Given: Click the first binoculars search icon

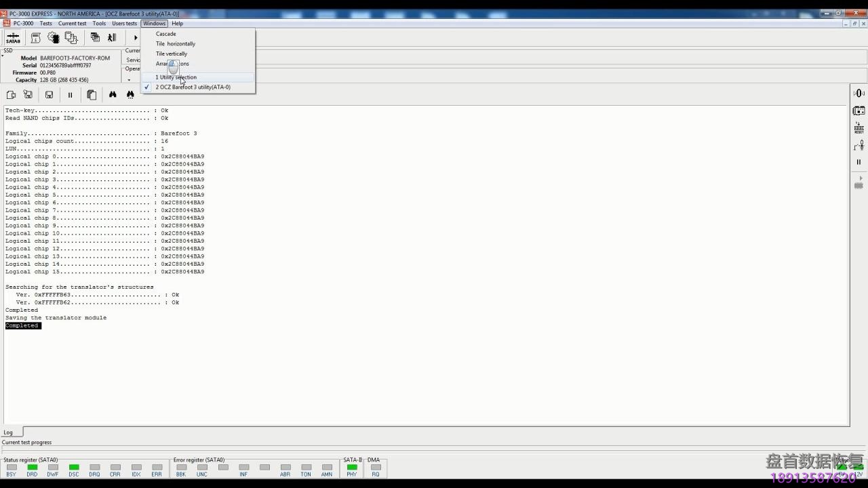Looking at the screenshot, I should [x=113, y=95].
